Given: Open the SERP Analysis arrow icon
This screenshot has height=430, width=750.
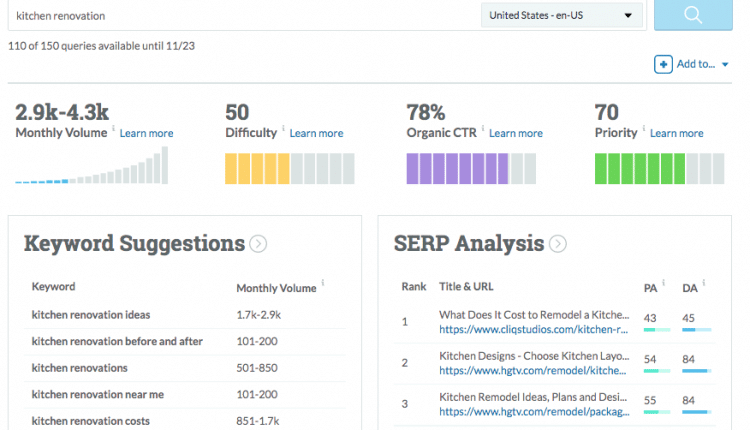Looking at the screenshot, I should (558, 244).
